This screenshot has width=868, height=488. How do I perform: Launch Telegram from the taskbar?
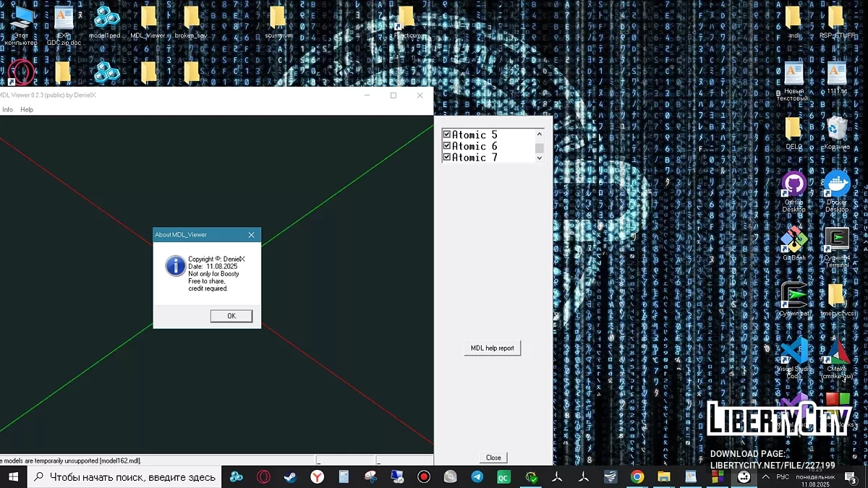pos(477,477)
